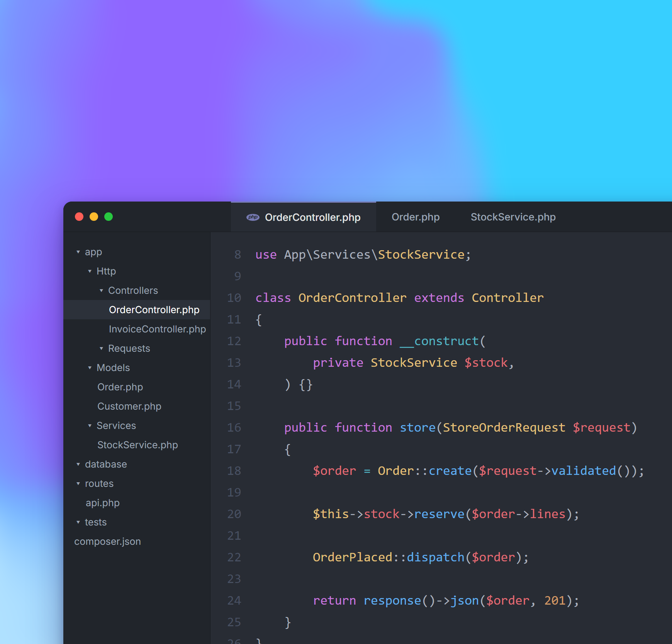This screenshot has height=644, width=672.
Task: Select the tests folder label
Action: click(x=95, y=522)
